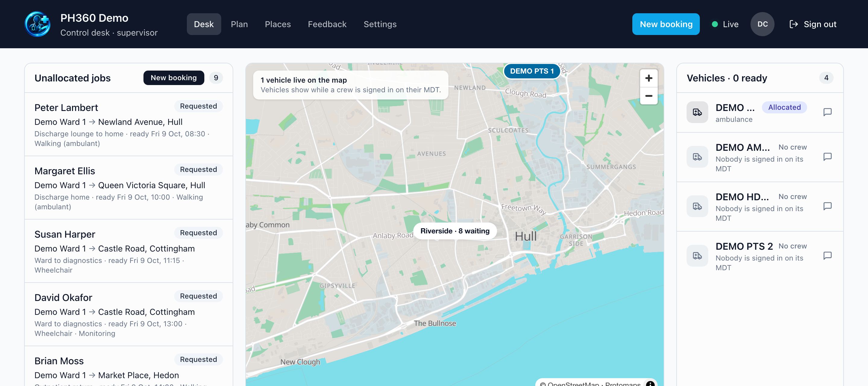This screenshot has width=868, height=386.
Task: Go to the Places tab
Action: pos(278,24)
